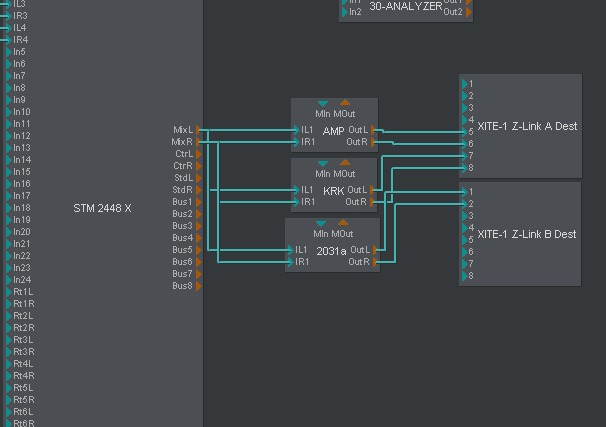
Task: Click input 8 of Z-Link A Dest
Action: click(465, 168)
